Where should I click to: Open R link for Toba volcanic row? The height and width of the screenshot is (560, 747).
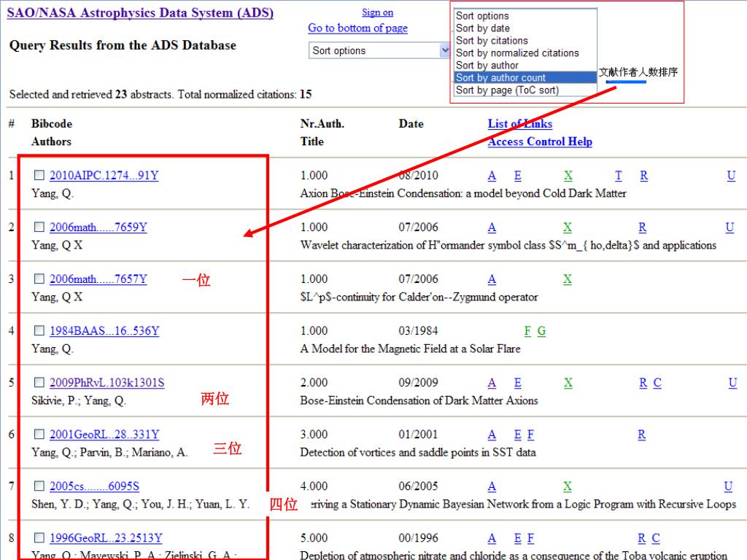[x=642, y=538]
